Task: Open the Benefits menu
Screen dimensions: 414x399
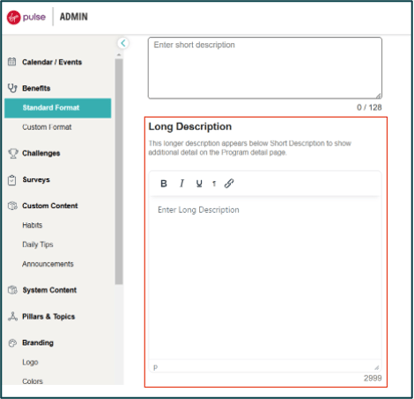Action: (36, 88)
